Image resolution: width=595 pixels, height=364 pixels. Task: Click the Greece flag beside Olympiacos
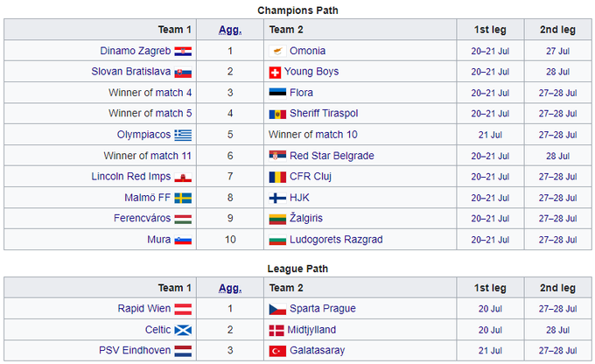tap(183, 135)
